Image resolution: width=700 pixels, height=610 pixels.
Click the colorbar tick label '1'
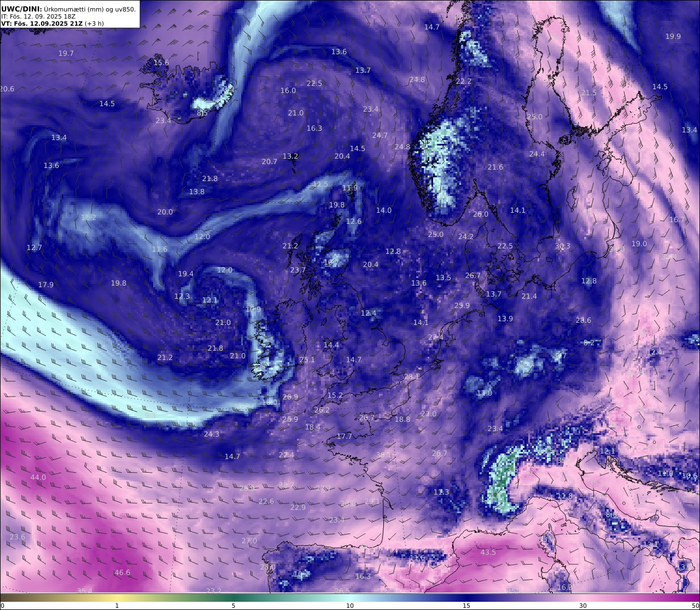pos(117,606)
